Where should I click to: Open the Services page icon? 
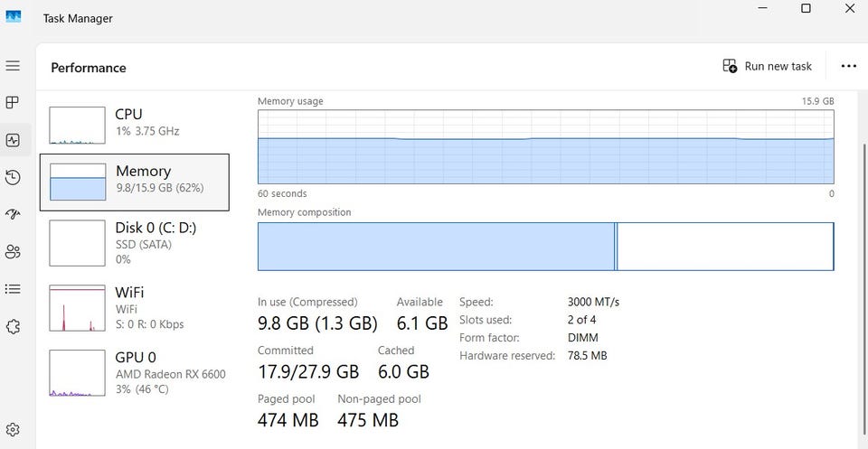tap(13, 327)
